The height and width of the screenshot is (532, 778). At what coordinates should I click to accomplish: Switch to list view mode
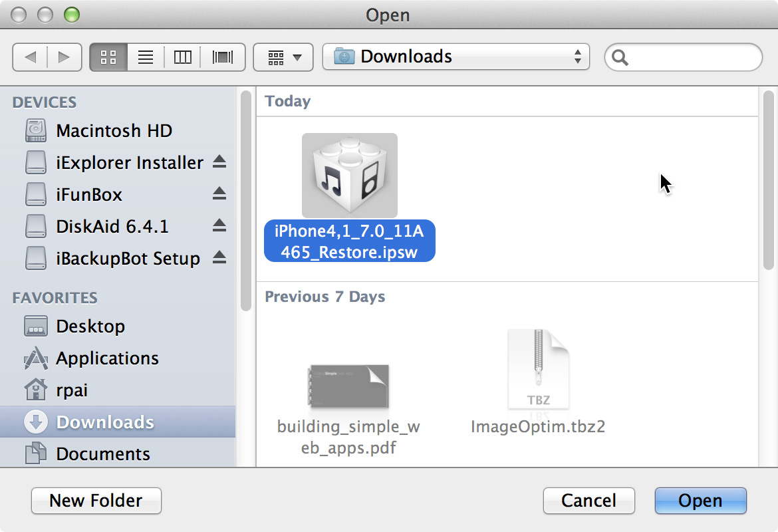(x=146, y=57)
